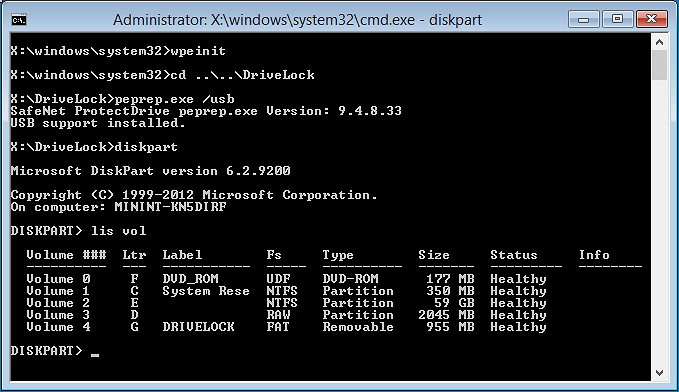Maximize the cmd.exe window

coord(618,19)
